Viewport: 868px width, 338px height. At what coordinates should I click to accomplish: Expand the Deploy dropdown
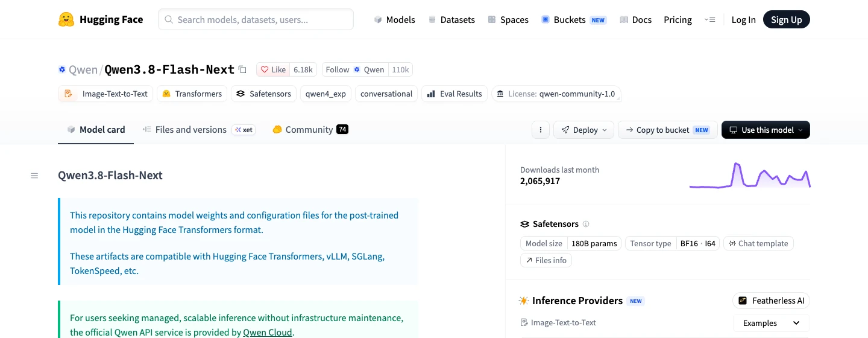583,130
